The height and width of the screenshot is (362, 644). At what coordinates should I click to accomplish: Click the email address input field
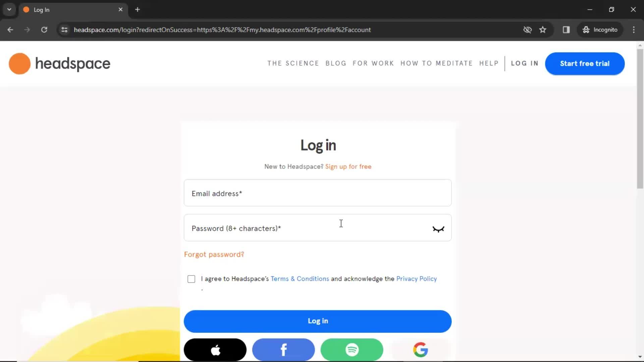318,194
